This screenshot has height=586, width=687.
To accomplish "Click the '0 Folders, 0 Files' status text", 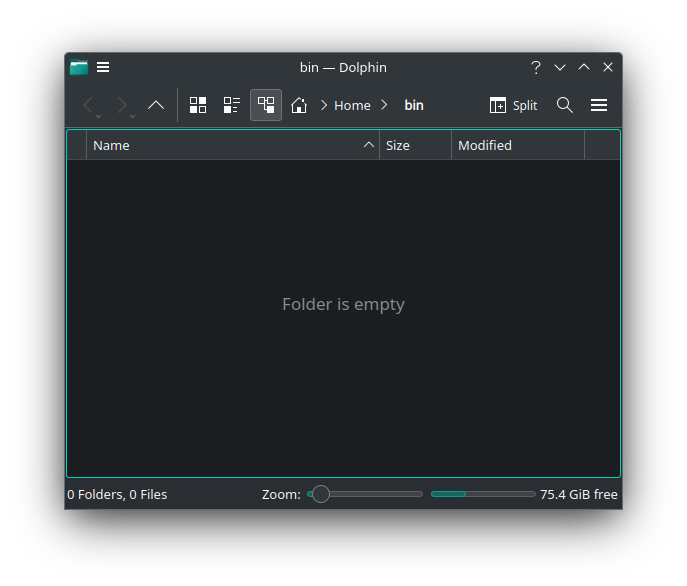I will point(117,494).
